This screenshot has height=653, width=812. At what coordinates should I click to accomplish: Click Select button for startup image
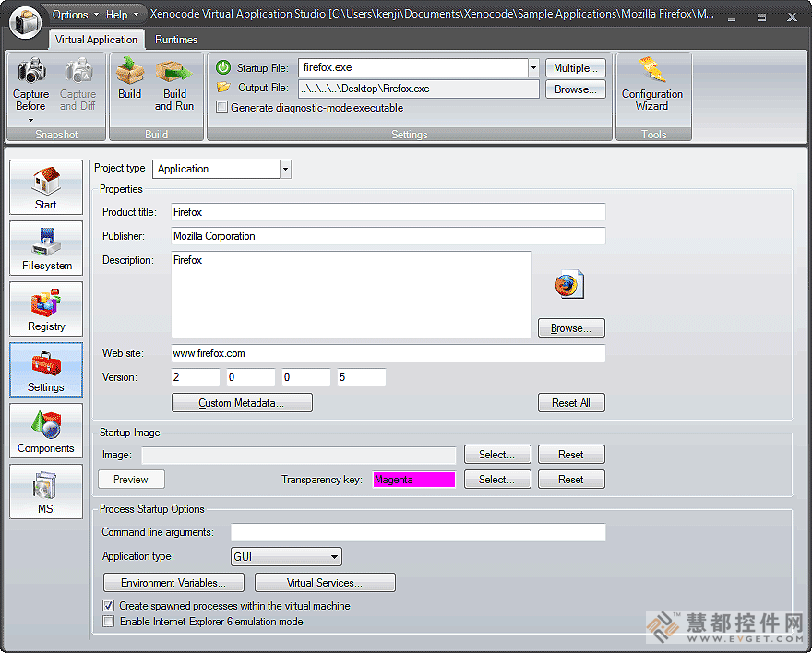pyautogui.click(x=497, y=455)
